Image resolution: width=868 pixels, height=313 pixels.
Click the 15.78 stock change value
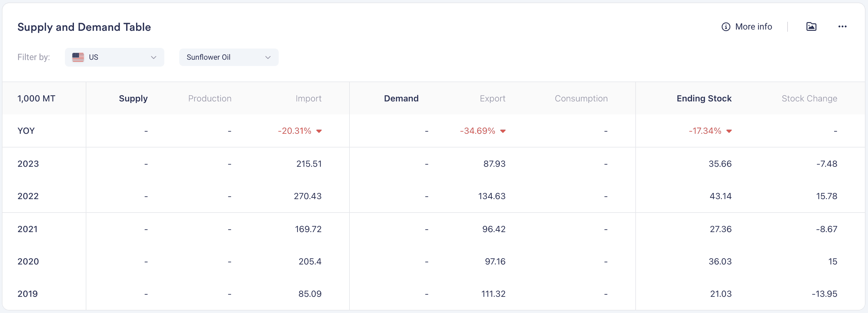pyautogui.click(x=827, y=196)
